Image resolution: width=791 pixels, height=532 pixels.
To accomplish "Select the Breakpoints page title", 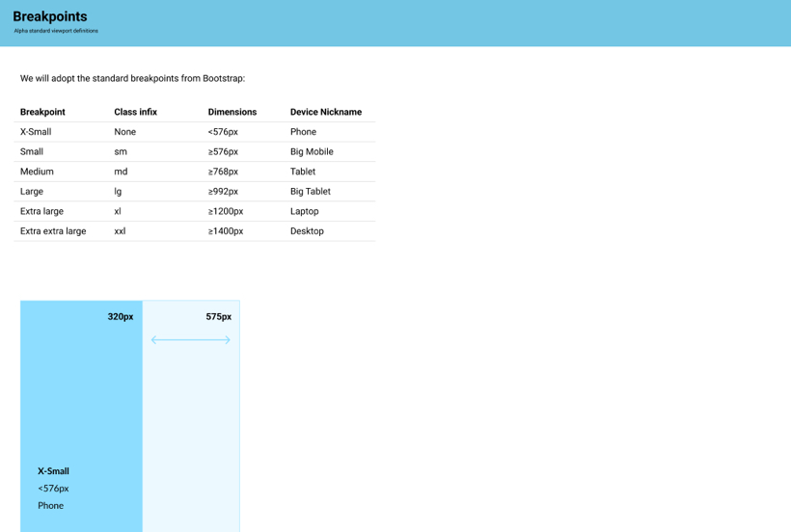I will (50, 16).
